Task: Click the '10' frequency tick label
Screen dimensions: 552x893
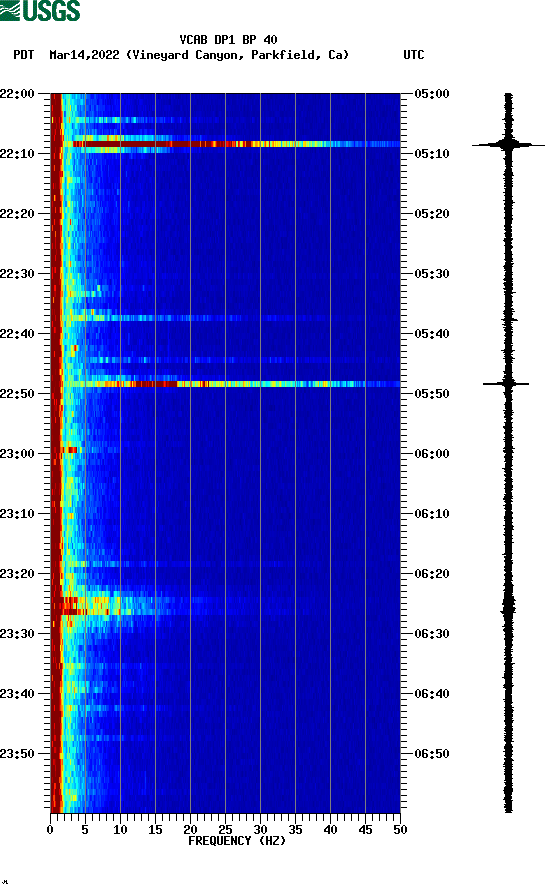Action: pos(120,829)
